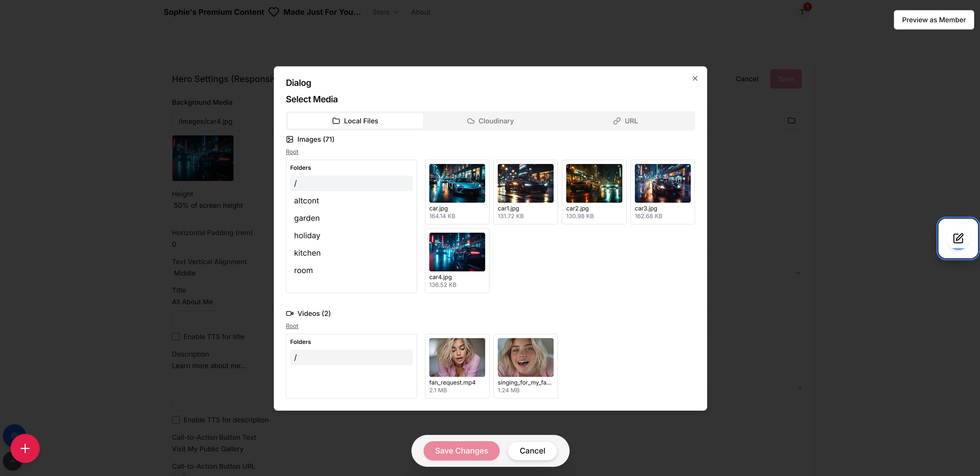Click the heart icon in site title
Viewport: 980px width, 476px height.
pyautogui.click(x=274, y=12)
